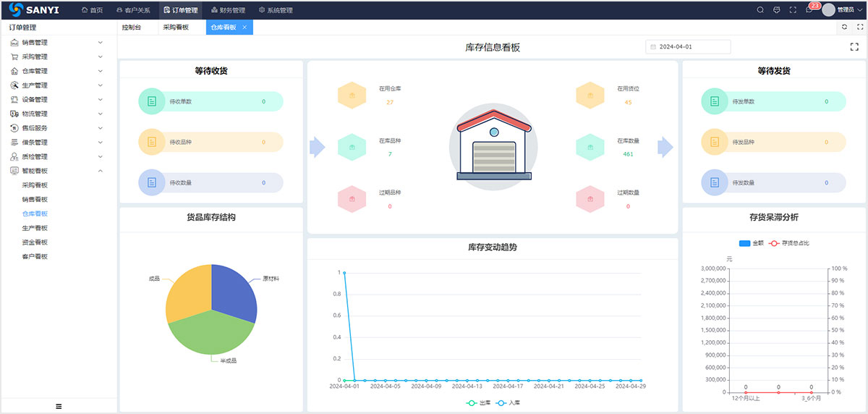Click the 过期数量 pink hexagon icon
The width and height of the screenshot is (868, 414).
point(590,199)
